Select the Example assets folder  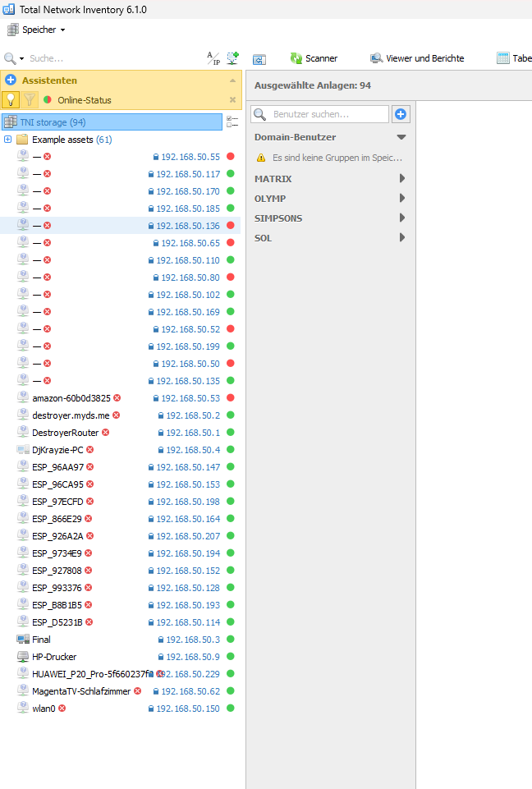(x=71, y=140)
